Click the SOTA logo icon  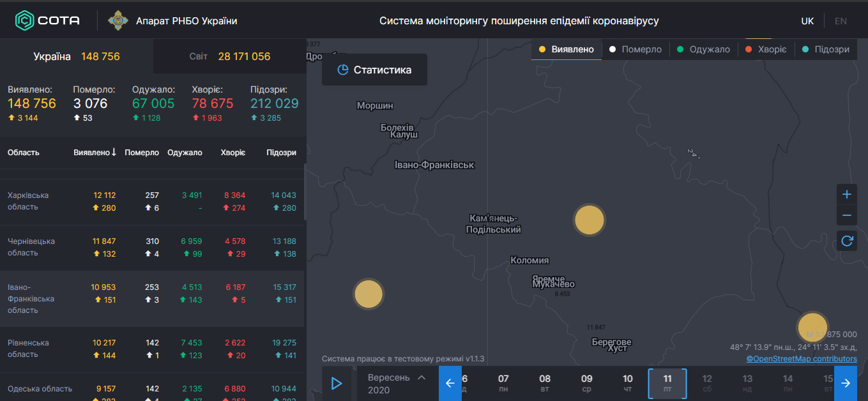[24, 19]
